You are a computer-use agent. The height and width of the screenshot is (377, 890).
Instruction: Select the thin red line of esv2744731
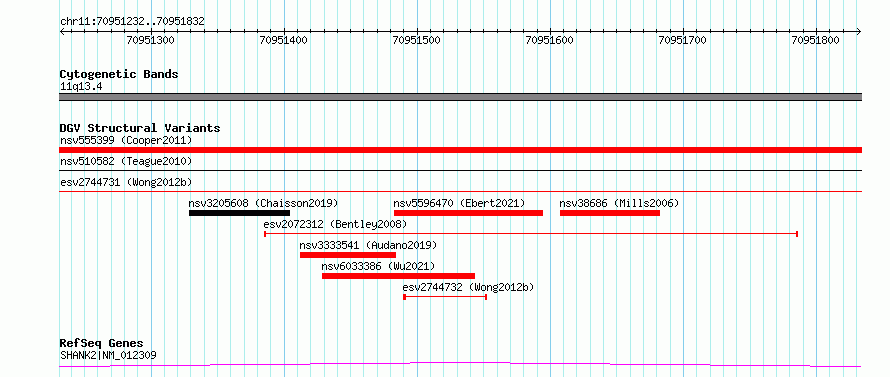coord(460,191)
